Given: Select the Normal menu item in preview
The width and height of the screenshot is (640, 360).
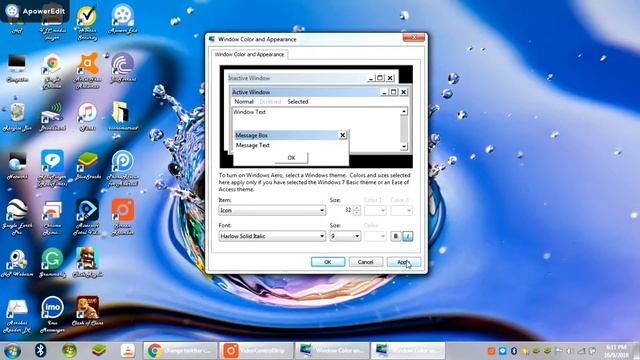Looking at the screenshot, I should coord(244,102).
